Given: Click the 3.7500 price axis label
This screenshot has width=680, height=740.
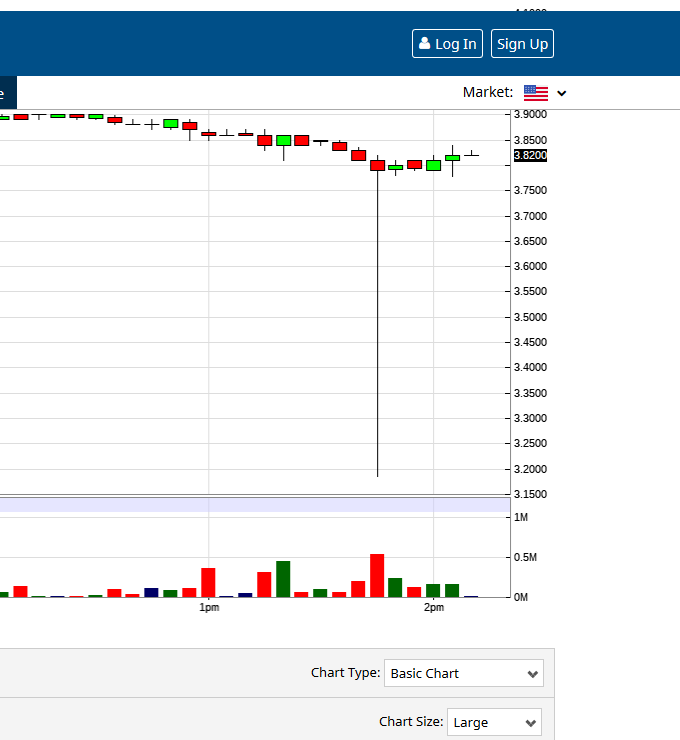Looking at the screenshot, I should (530, 190).
